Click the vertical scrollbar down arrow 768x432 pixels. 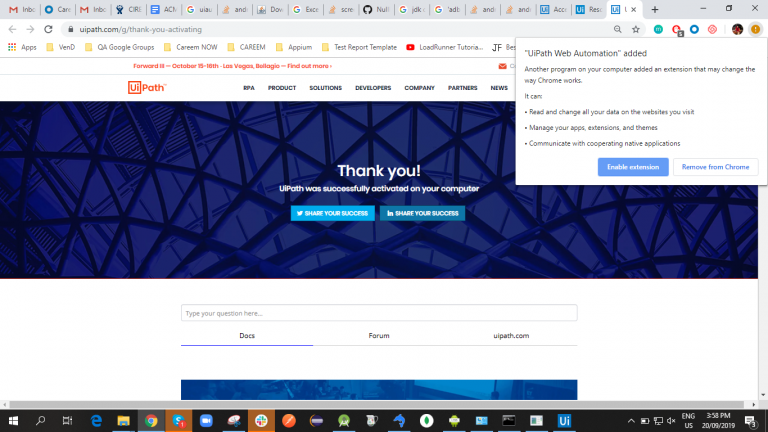coord(763,395)
